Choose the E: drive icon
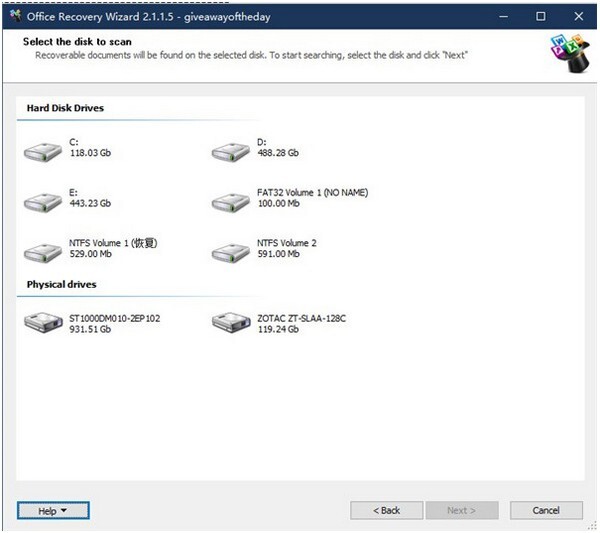 click(x=43, y=203)
